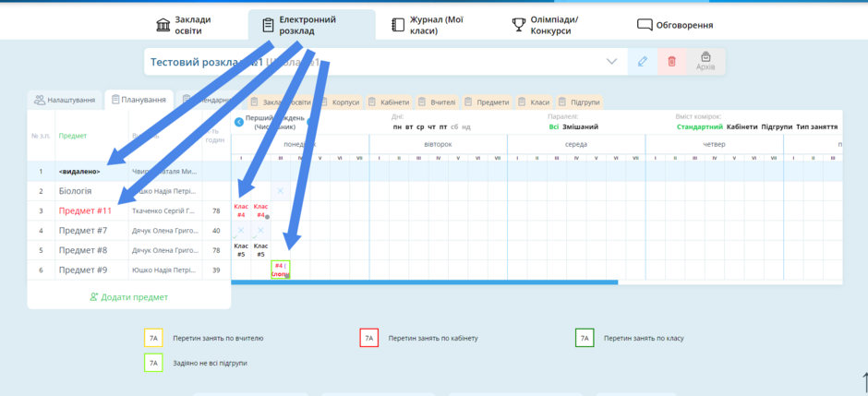
Task: Switch to the Налаштування tab
Action: pos(65,100)
